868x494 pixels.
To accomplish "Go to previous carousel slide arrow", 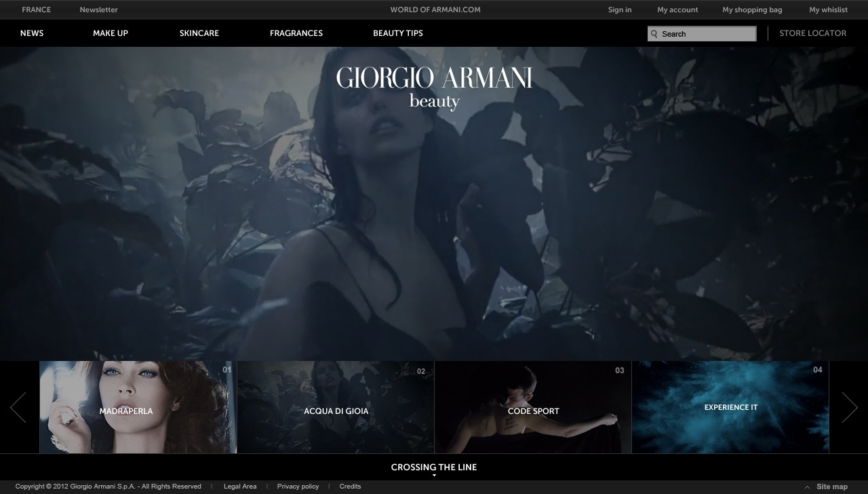I will pyautogui.click(x=18, y=407).
